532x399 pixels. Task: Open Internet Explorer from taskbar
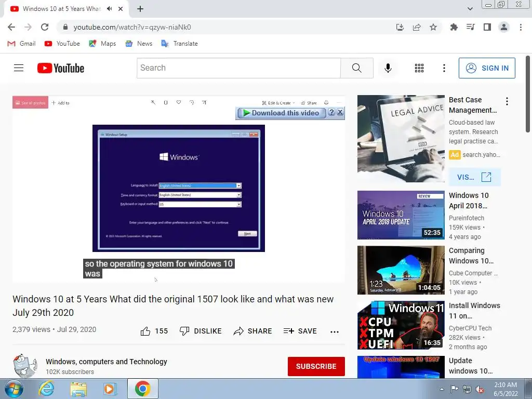[x=46, y=389]
